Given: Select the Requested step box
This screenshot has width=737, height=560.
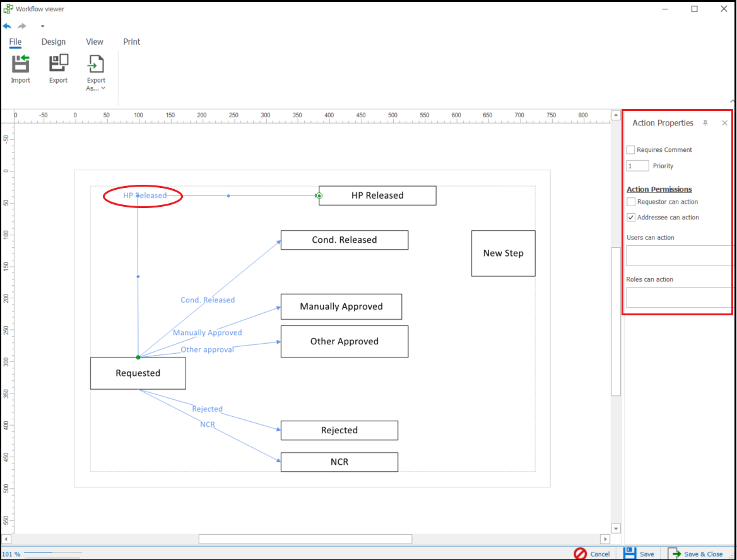Looking at the screenshot, I should pyautogui.click(x=138, y=373).
